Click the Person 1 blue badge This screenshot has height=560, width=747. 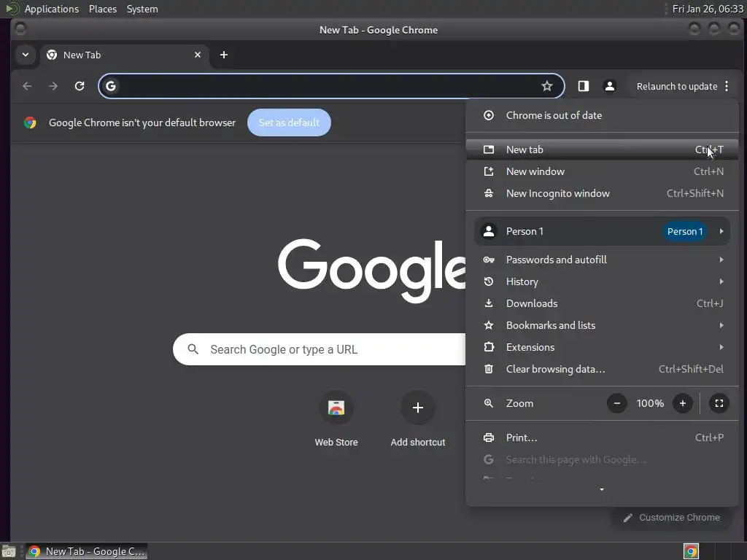coord(684,231)
